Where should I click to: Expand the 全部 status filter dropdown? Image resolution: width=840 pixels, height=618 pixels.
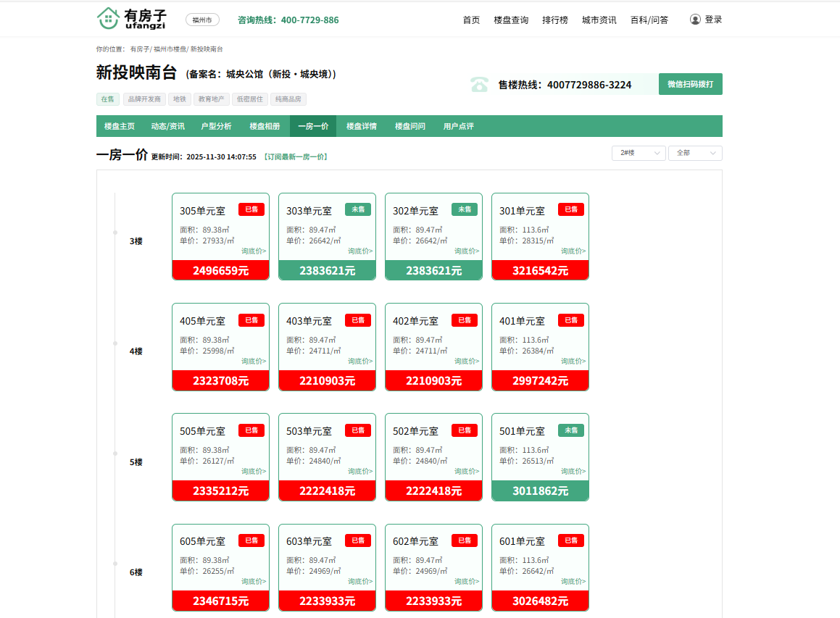pos(695,153)
